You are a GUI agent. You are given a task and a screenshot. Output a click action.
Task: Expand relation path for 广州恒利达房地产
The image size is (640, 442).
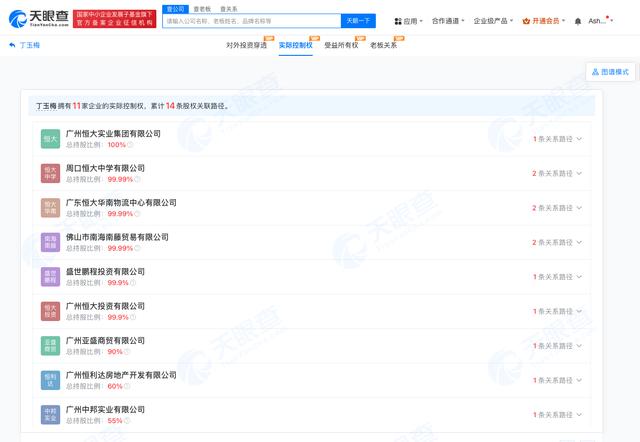pos(557,380)
